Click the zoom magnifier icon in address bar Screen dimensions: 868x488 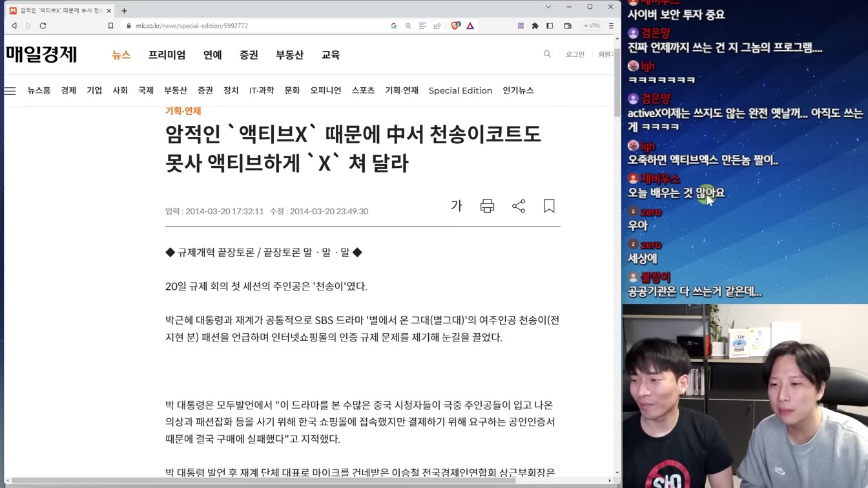[x=408, y=26]
